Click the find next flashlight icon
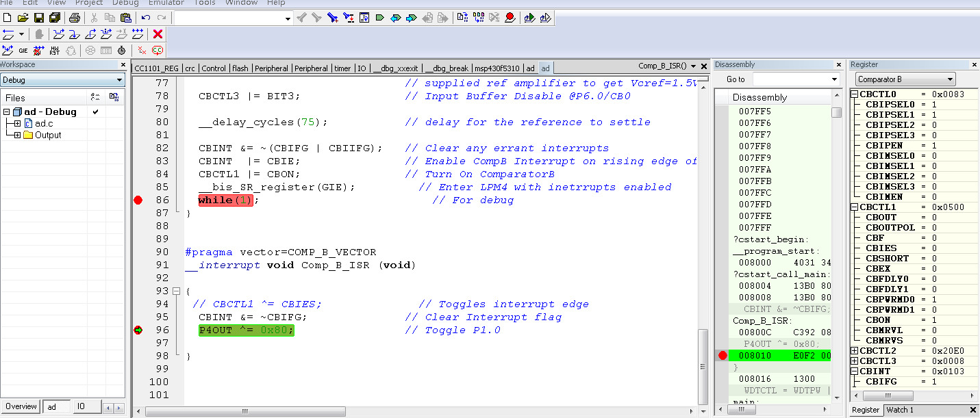980x418 pixels. click(x=316, y=18)
